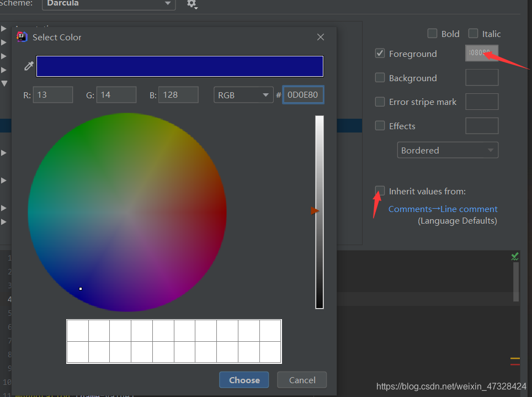Click the brightness slider arrow marker
This screenshot has height=397, width=532.
tap(315, 211)
